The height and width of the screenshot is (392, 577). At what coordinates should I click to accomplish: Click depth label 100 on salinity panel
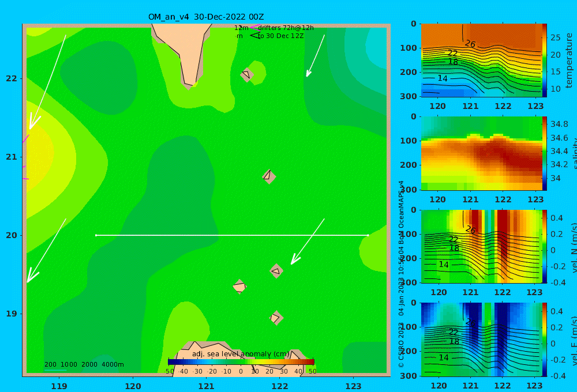point(408,141)
